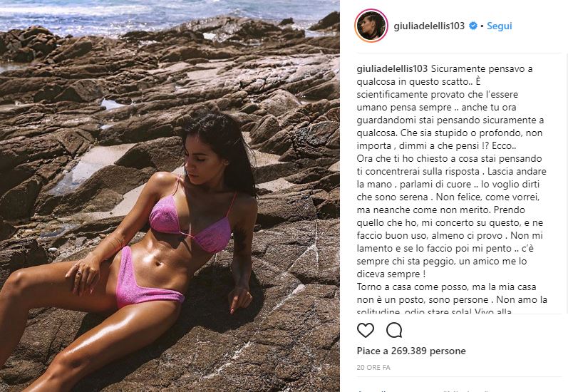Screen dimensions: 568x392
Task: Click the caption line 'Torno a casa come posso'
Action: (446, 287)
